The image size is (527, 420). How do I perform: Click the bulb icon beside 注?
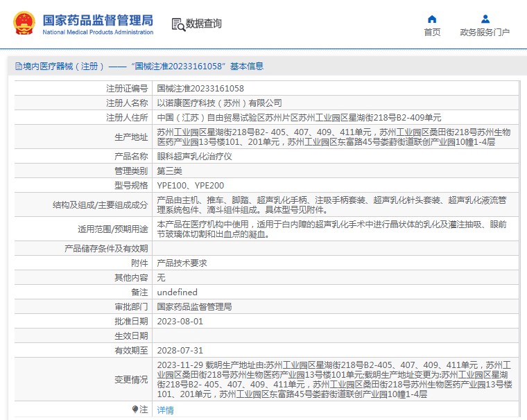tap(135, 410)
